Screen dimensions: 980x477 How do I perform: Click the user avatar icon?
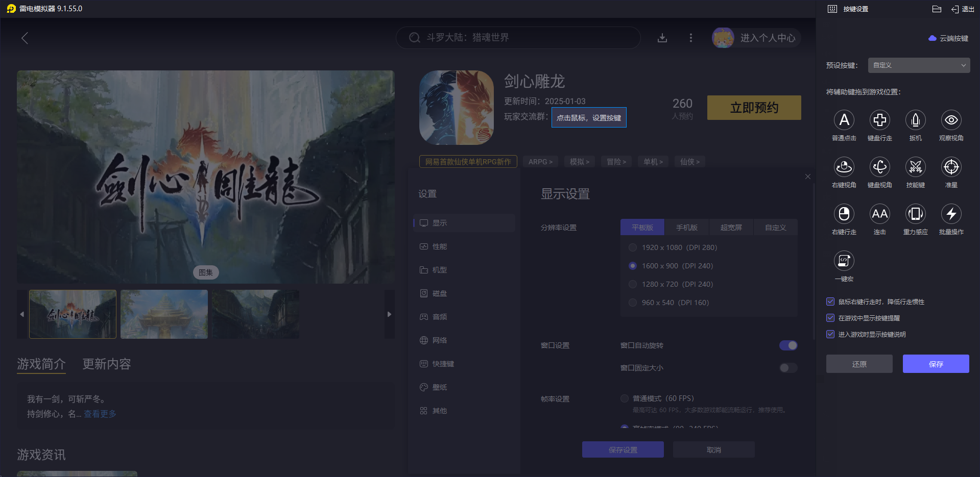(x=723, y=38)
